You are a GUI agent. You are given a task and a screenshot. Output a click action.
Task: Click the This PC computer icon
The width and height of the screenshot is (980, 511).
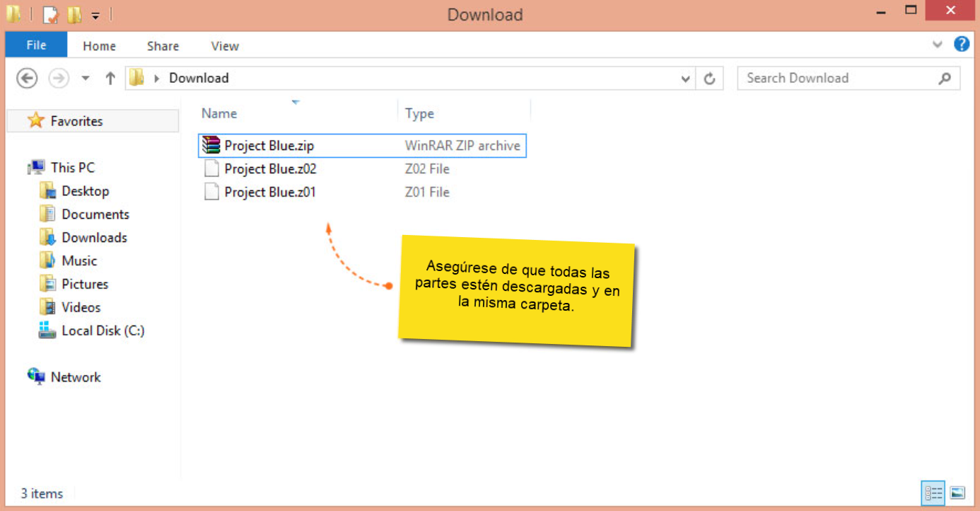pyautogui.click(x=36, y=168)
